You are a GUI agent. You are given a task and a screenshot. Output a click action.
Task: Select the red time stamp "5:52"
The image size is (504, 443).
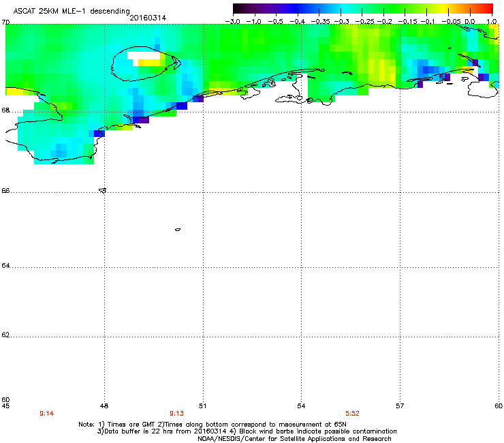(x=352, y=414)
